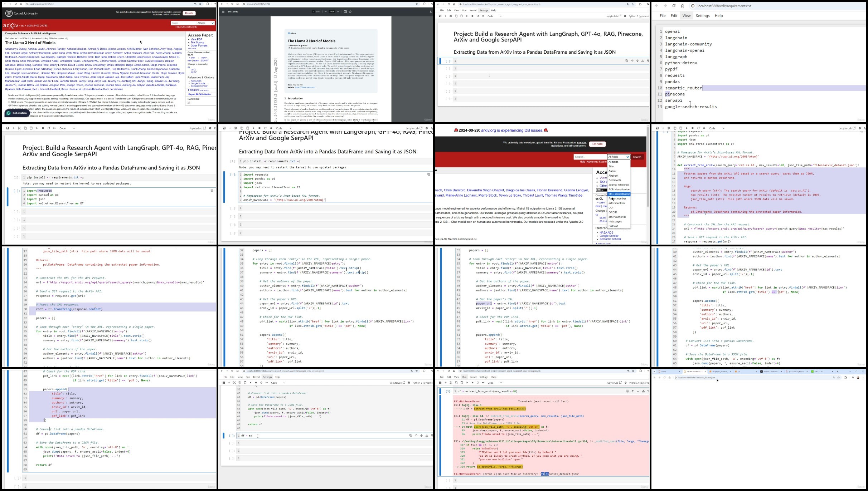Open 'TeX Source' link on the Llama 3 page

click(x=197, y=43)
